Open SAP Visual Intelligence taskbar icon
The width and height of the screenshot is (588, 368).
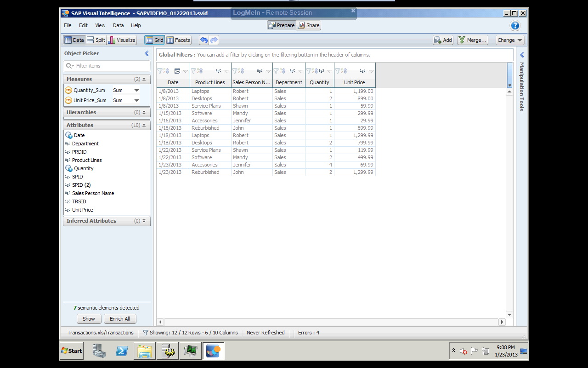pos(214,351)
